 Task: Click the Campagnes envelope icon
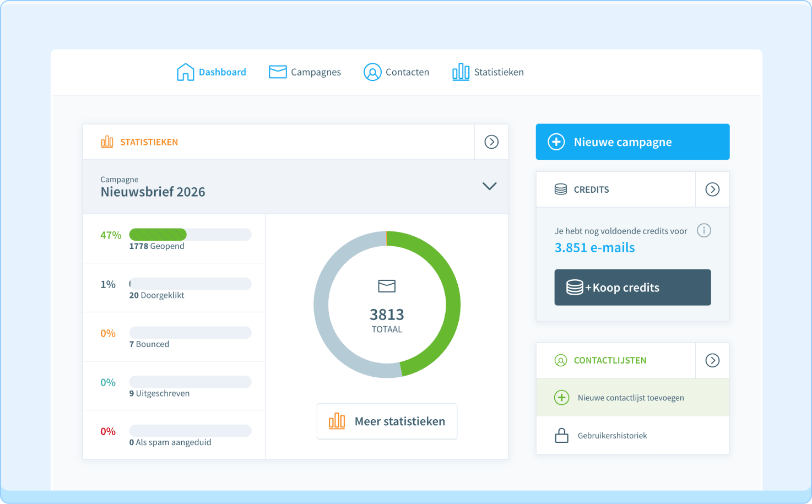[x=278, y=72]
